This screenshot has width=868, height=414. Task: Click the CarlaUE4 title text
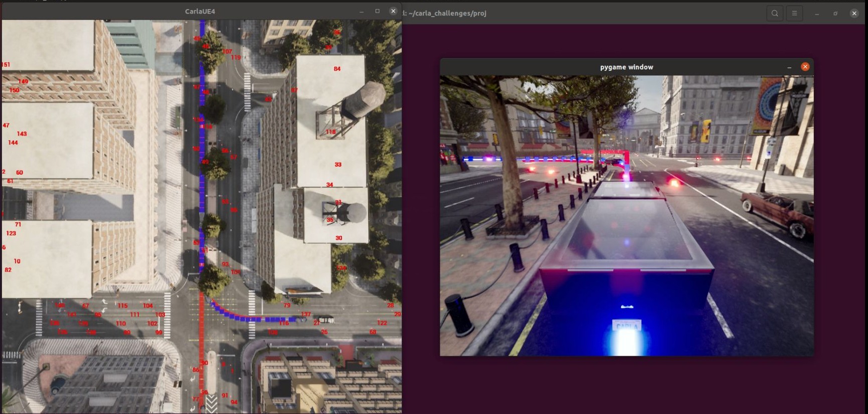tap(200, 11)
